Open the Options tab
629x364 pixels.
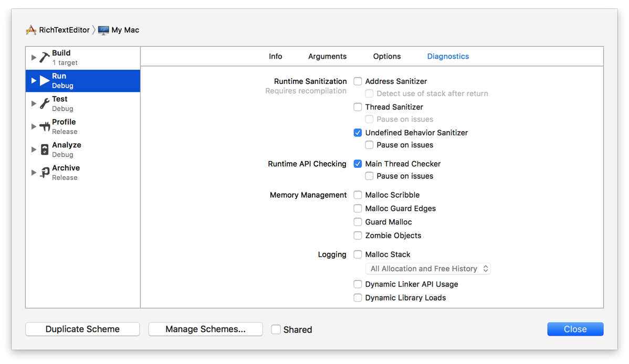387,56
